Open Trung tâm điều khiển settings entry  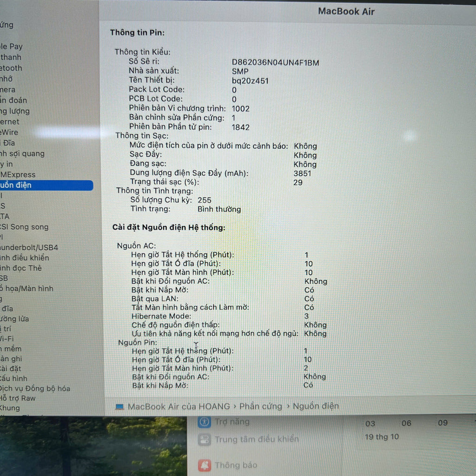pos(257,439)
